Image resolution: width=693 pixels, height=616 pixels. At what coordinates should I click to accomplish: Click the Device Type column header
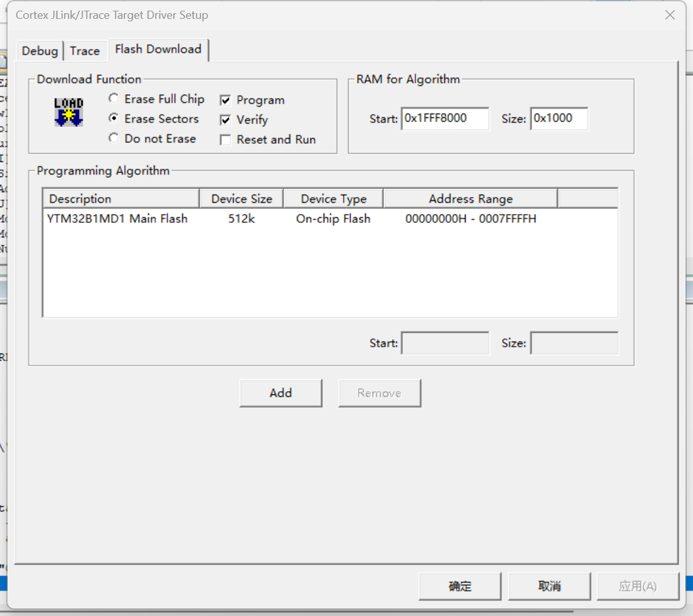click(x=333, y=198)
